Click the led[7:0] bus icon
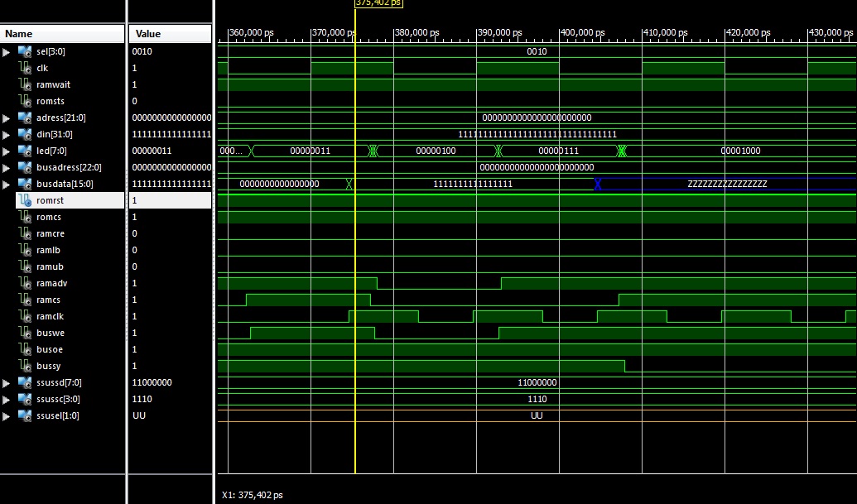Viewport: 857px width, 504px height. (25, 151)
